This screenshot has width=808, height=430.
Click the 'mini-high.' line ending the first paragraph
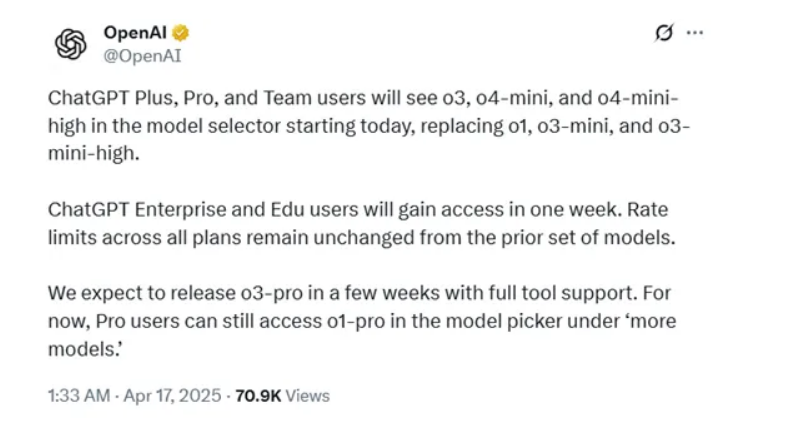click(94, 154)
